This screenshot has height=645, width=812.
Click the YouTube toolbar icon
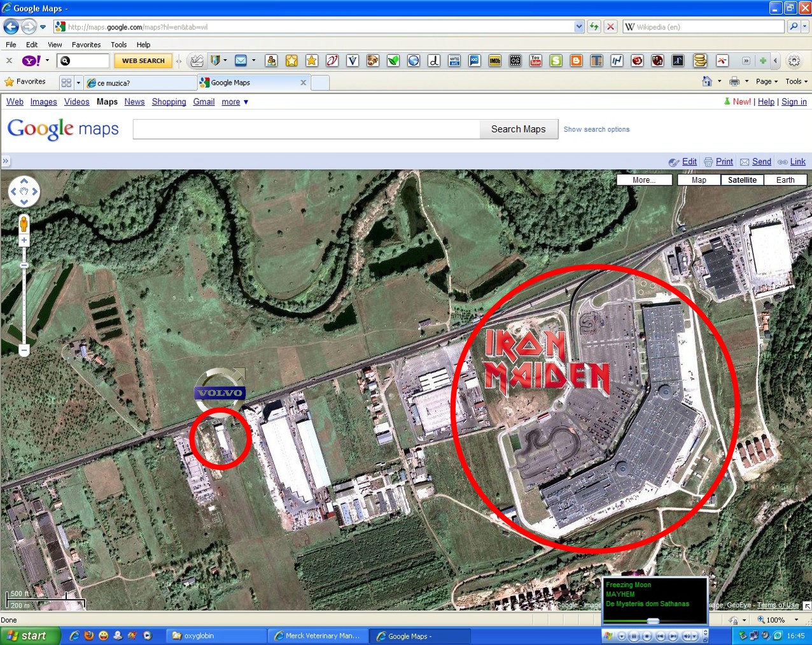pyautogui.click(x=535, y=60)
